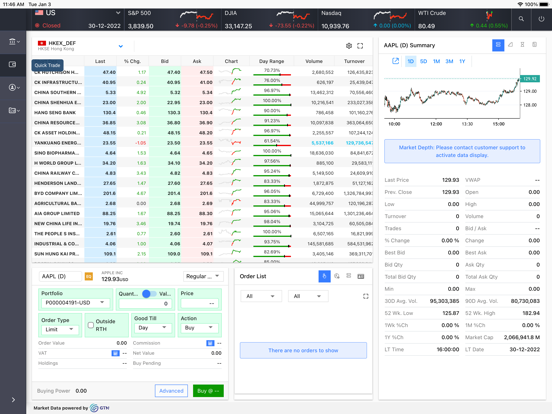Select the HANG SENG BANK row
Image resolution: width=552 pixels, height=414 pixels.
click(x=202, y=113)
